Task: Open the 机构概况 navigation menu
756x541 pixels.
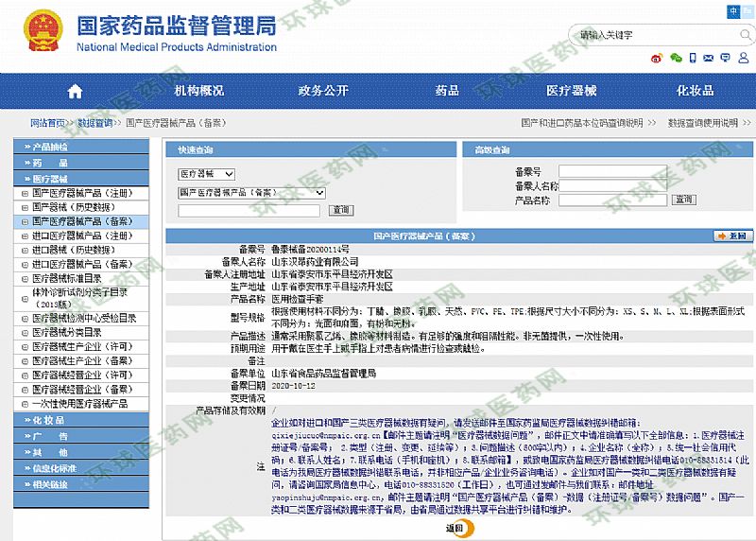Action: coord(198,92)
